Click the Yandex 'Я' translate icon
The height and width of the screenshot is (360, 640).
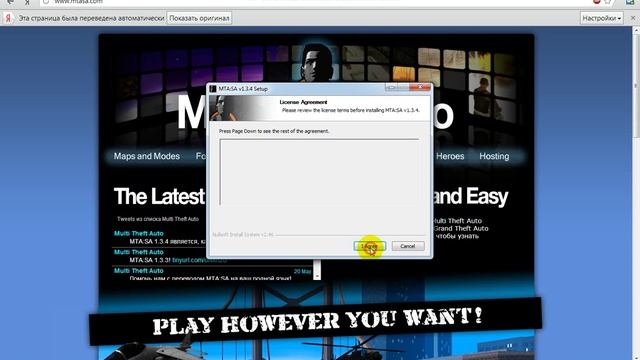pos(7,18)
